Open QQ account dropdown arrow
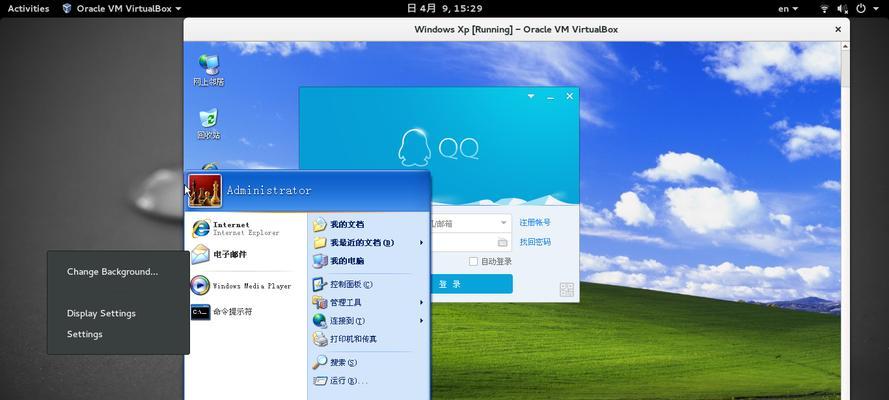The height and width of the screenshot is (400, 889). (x=503, y=223)
